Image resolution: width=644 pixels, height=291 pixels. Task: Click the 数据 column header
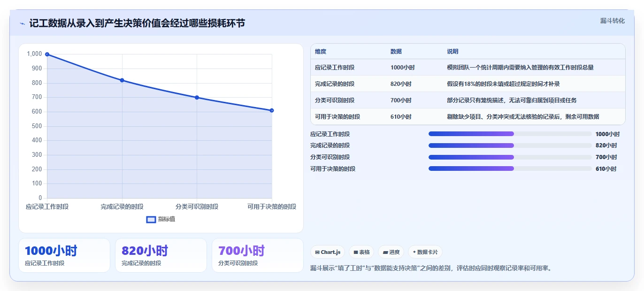tap(396, 52)
